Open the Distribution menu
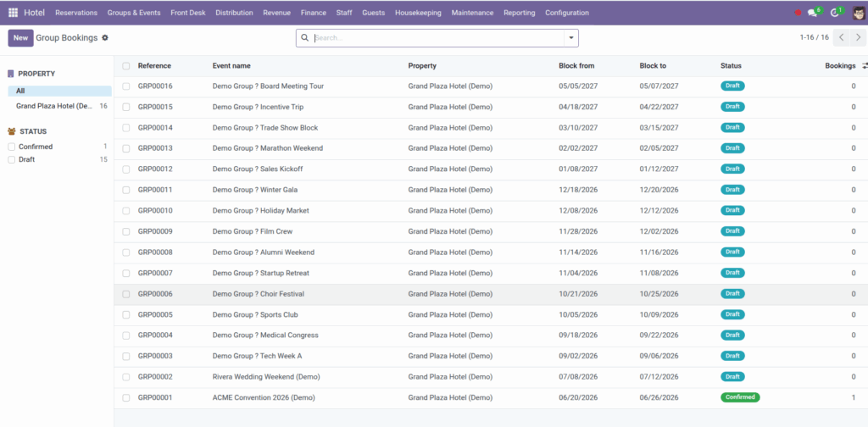The width and height of the screenshot is (868, 427). [x=234, y=13]
